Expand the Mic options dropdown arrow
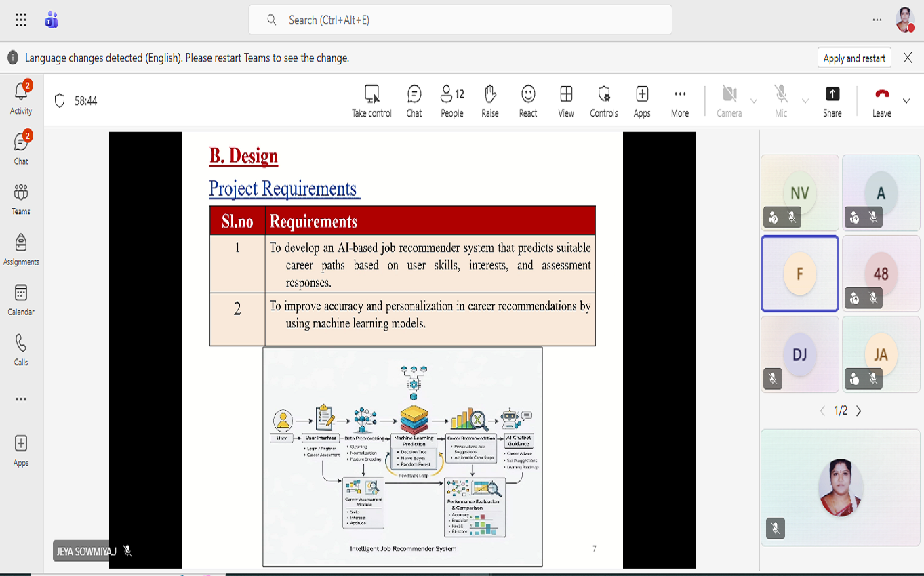Image resolution: width=924 pixels, height=576 pixels. coord(805,101)
